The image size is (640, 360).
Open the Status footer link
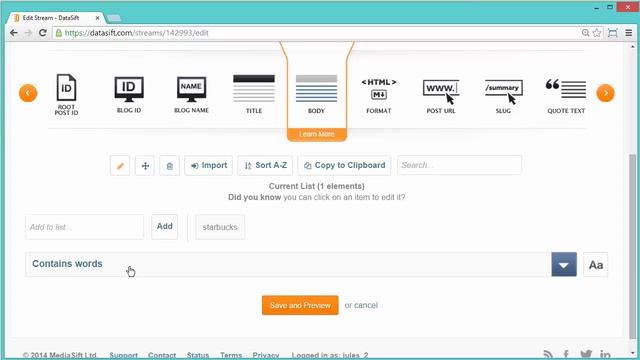[198, 355]
